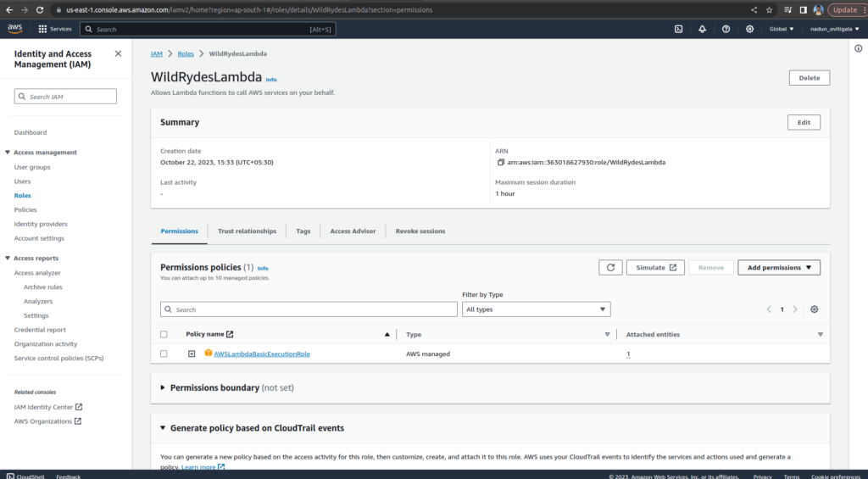Open Learn more link for CloudTrail policy
The width and height of the screenshot is (868, 479).
click(x=203, y=467)
